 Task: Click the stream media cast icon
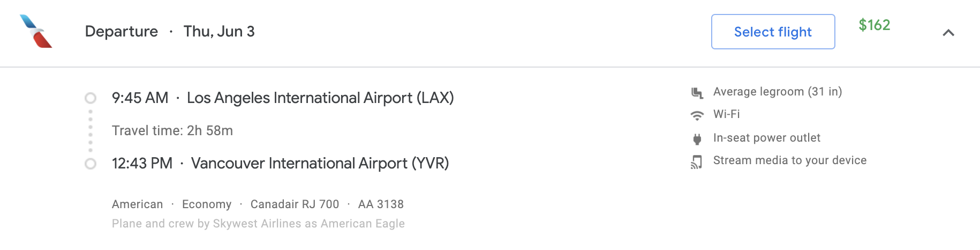pyautogui.click(x=697, y=161)
